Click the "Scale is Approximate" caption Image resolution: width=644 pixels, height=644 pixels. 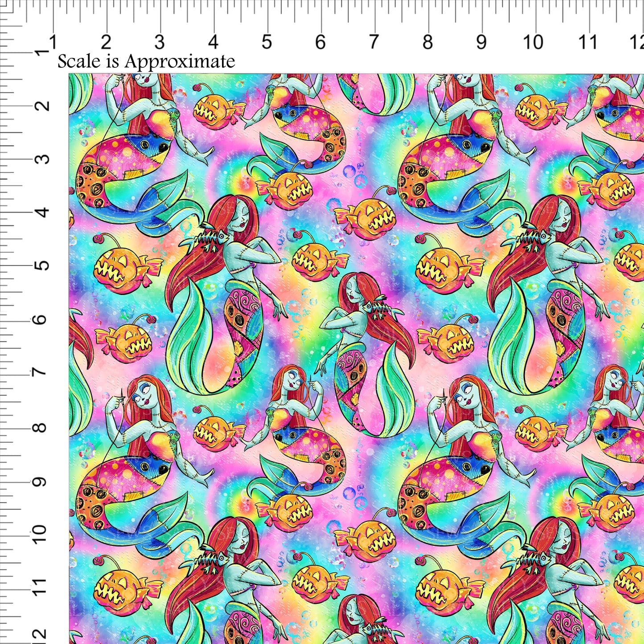coord(146,61)
